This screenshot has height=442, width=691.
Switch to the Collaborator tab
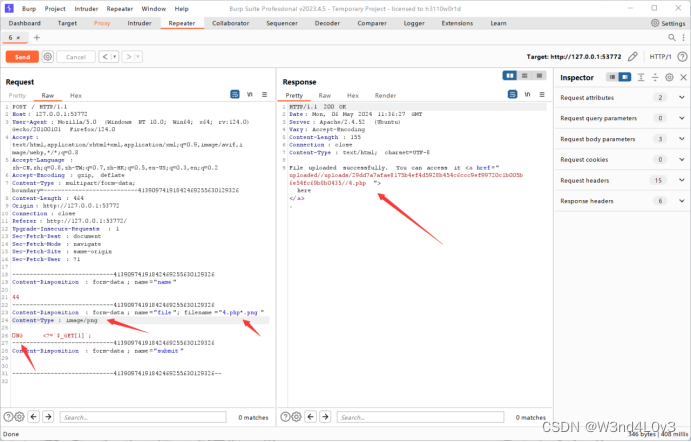pyautogui.click(x=230, y=23)
